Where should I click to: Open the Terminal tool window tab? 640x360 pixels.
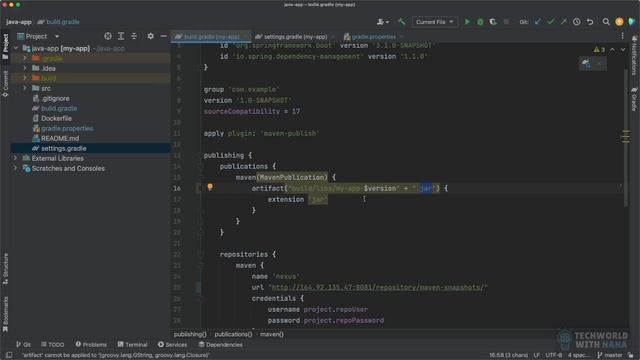pos(132,344)
